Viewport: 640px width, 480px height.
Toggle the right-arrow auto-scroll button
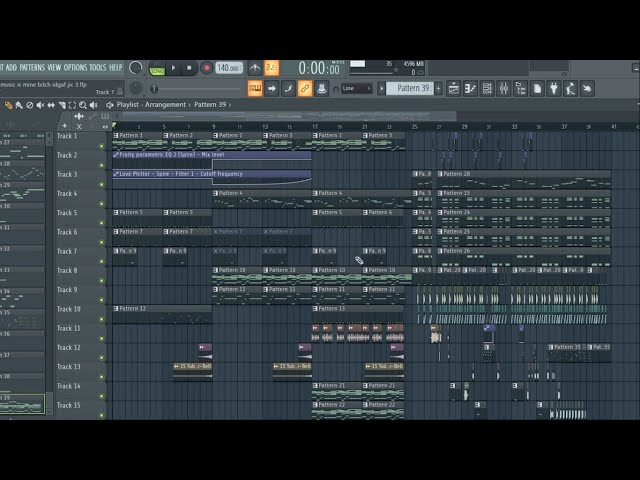271,89
